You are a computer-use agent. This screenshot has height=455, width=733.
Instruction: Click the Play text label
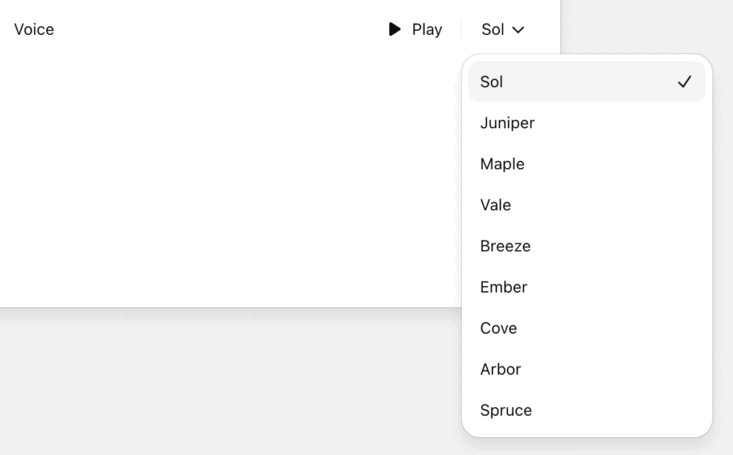point(427,29)
